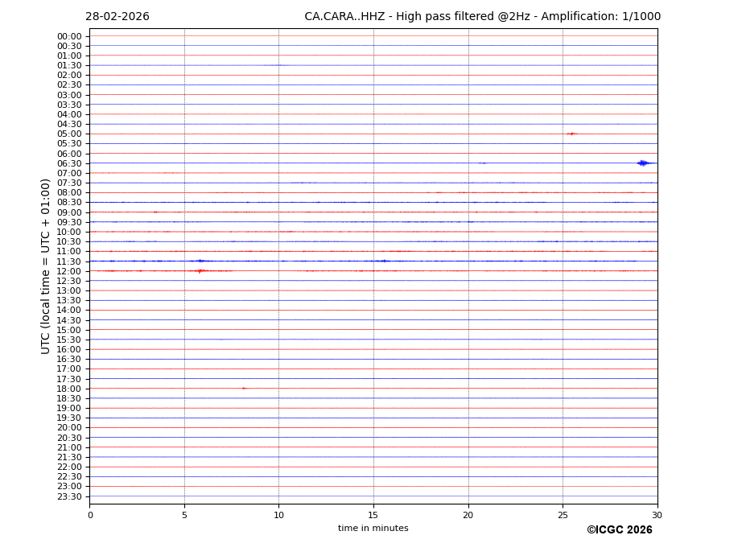Click the 23:30 time label
Image resolution: width=746 pixels, height=560 pixels.
tap(69, 496)
